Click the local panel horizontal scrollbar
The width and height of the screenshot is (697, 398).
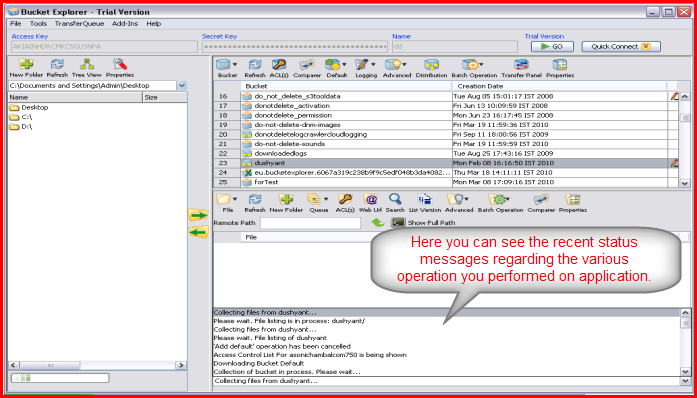coord(97,365)
